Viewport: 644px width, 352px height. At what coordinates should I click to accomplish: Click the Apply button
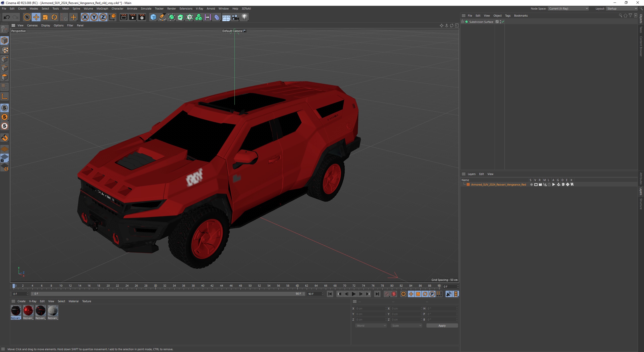[442, 326]
